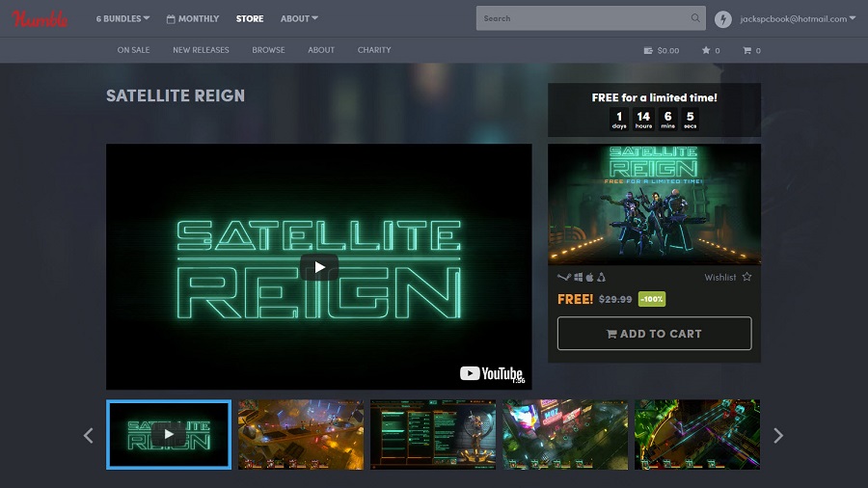Click the mins countdown box
Image resolution: width=868 pixels, height=488 pixels.
[x=667, y=119]
